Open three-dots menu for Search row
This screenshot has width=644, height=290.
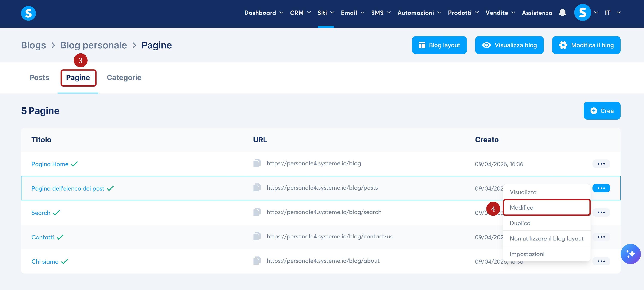click(601, 212)
